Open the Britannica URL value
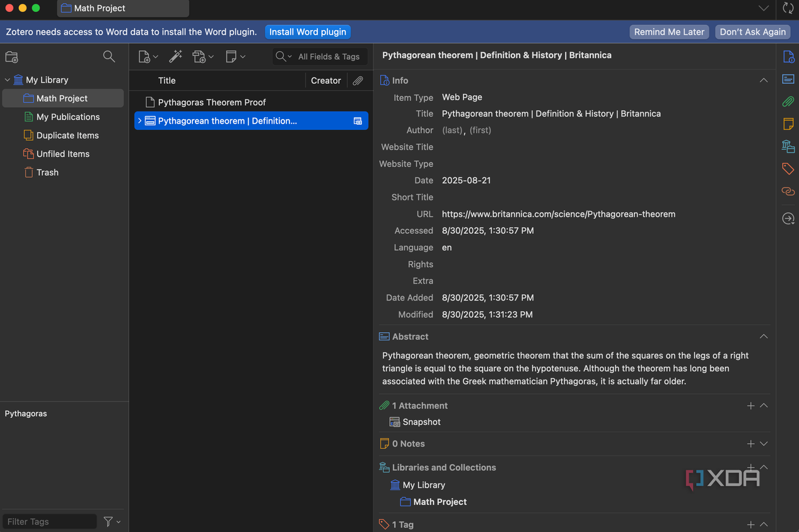 tap(559, 214)
